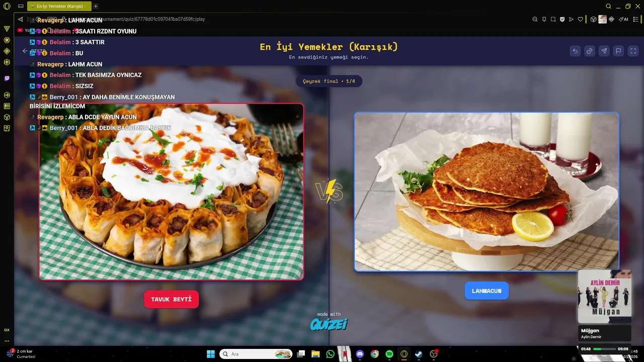The image size is (644, 362).
Task: Click the weather widget 2 cm kar
Action: [x=20, y=353]
